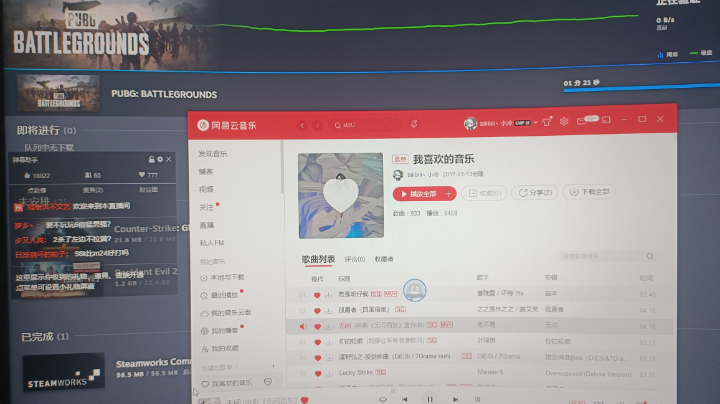Unlike song Lucky Strike

[x=318, y=373]
